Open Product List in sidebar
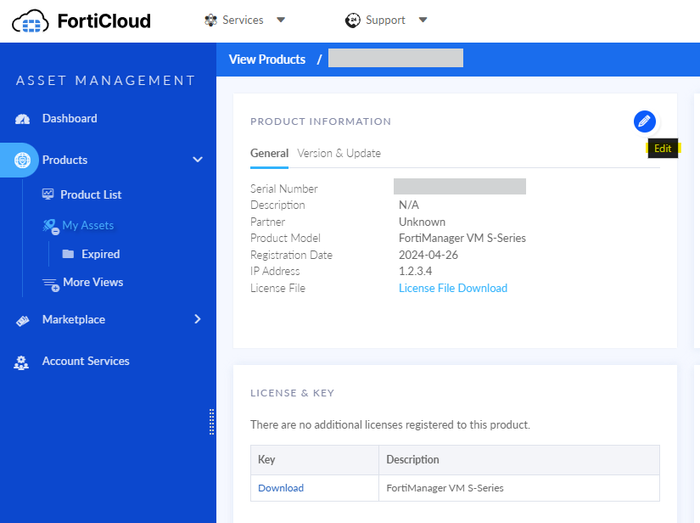This screenshot has width=700, height=523. [90, 194]
